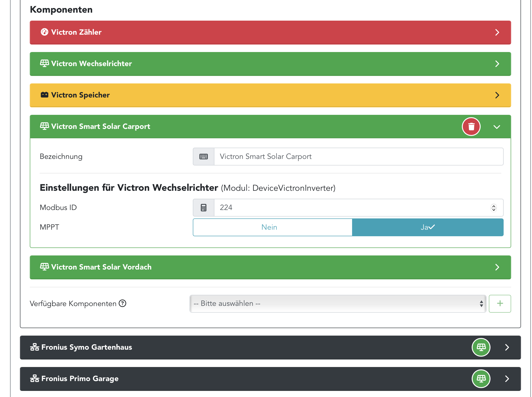
Task: Click battery icon on Victron Speicher
Action: (45, 95)
